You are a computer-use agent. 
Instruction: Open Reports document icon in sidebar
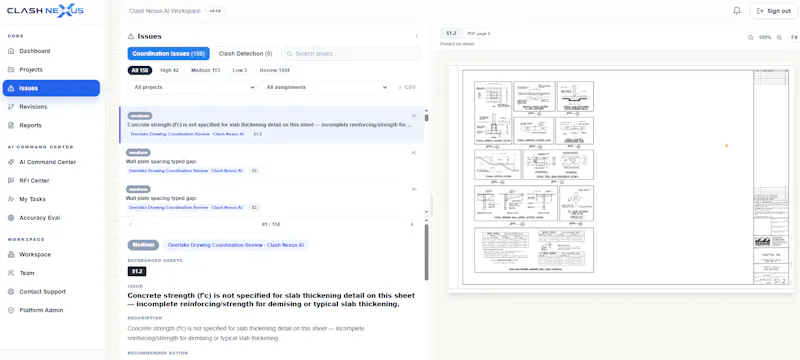coord(11,125)
